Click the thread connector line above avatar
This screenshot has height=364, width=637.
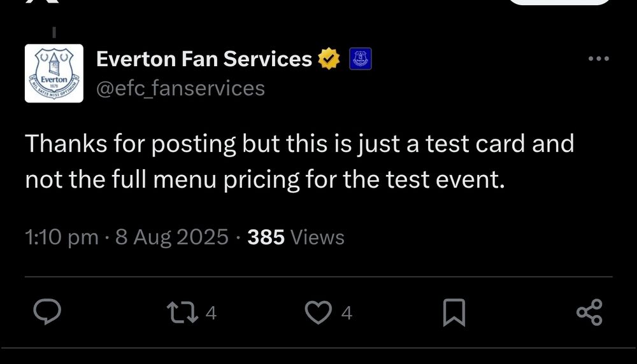click(54, 32)
